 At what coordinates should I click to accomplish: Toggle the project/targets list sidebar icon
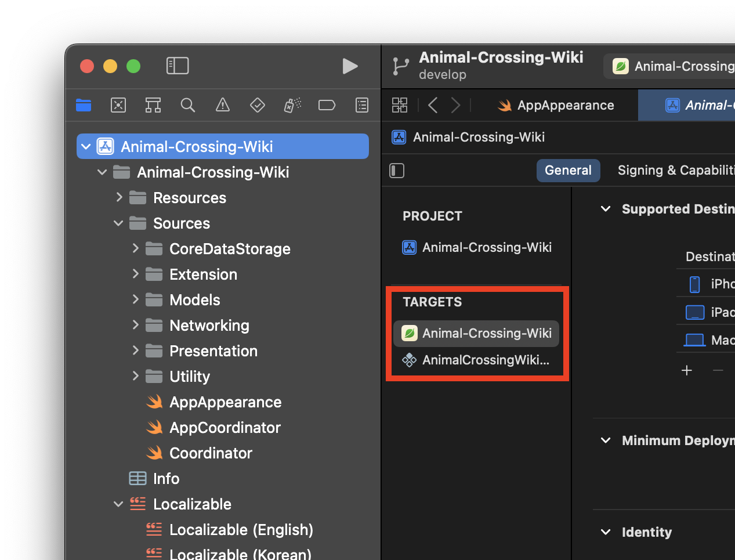[397, 171]
